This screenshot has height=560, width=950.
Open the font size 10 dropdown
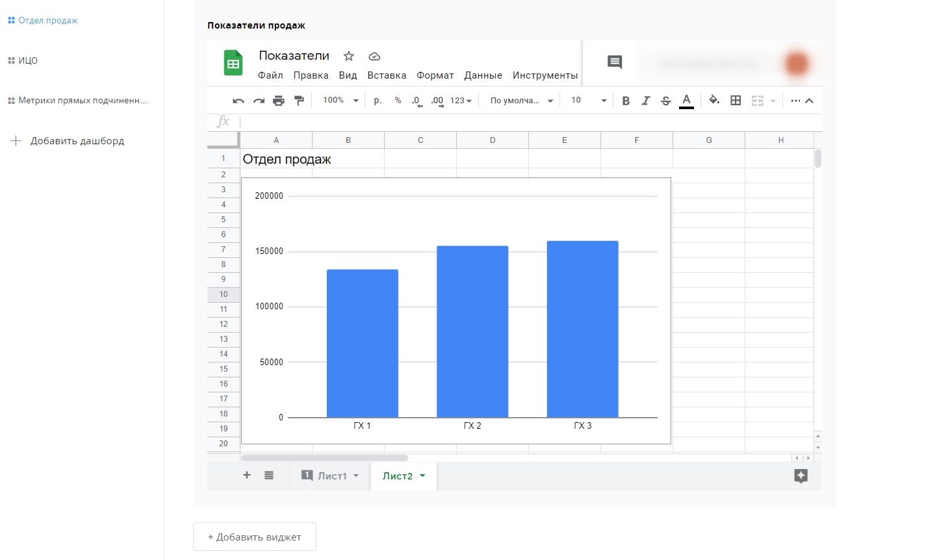coord(588,101)
